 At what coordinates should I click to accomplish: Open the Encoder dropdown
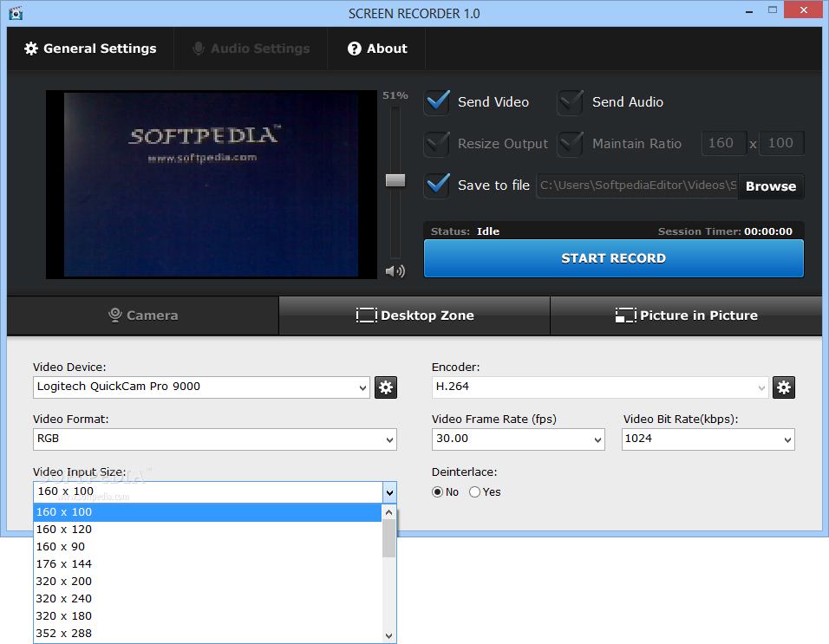(600, 387)
